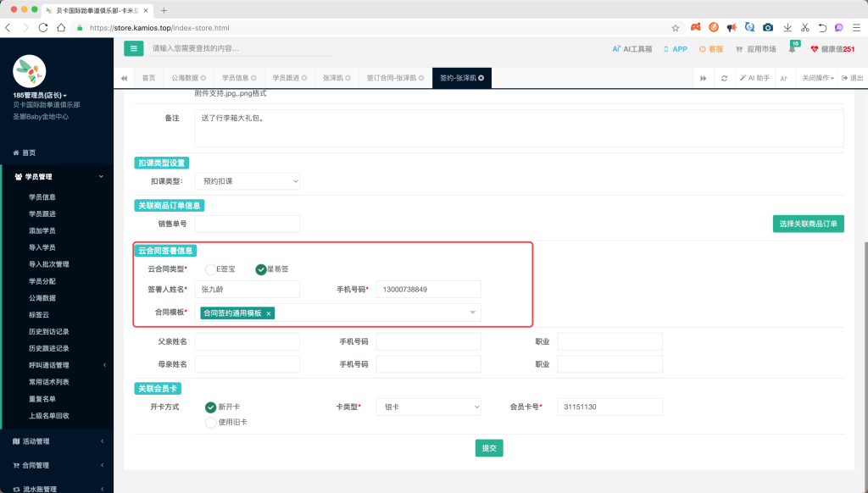Go to 首页 in the sidebar
The width and height of the screenshot is (868, 493).
click(29, 152)
